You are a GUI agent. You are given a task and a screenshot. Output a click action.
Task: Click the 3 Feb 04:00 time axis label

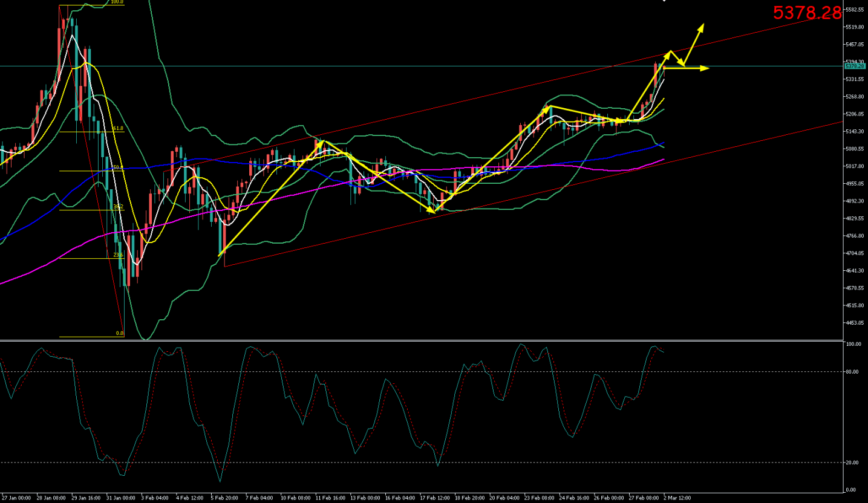(x=155, y=498)
